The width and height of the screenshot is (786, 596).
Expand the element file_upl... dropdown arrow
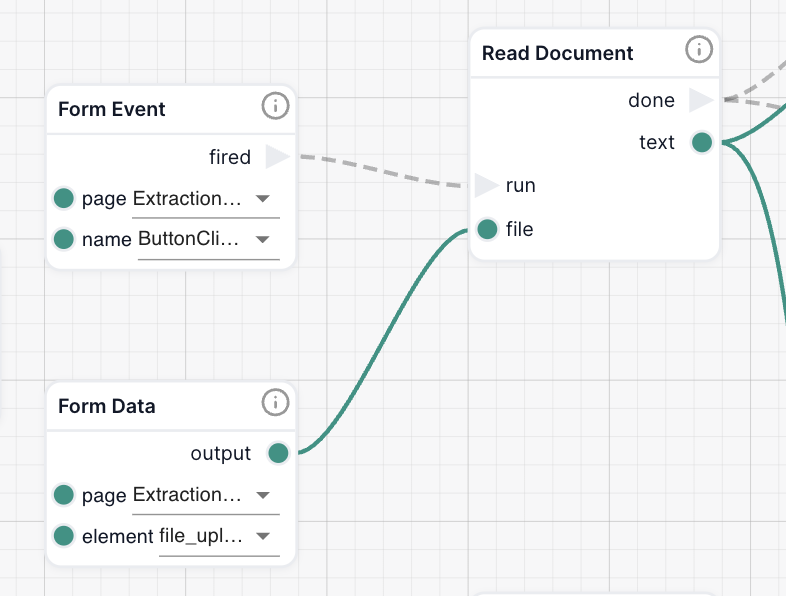click(x=263, y=536)
